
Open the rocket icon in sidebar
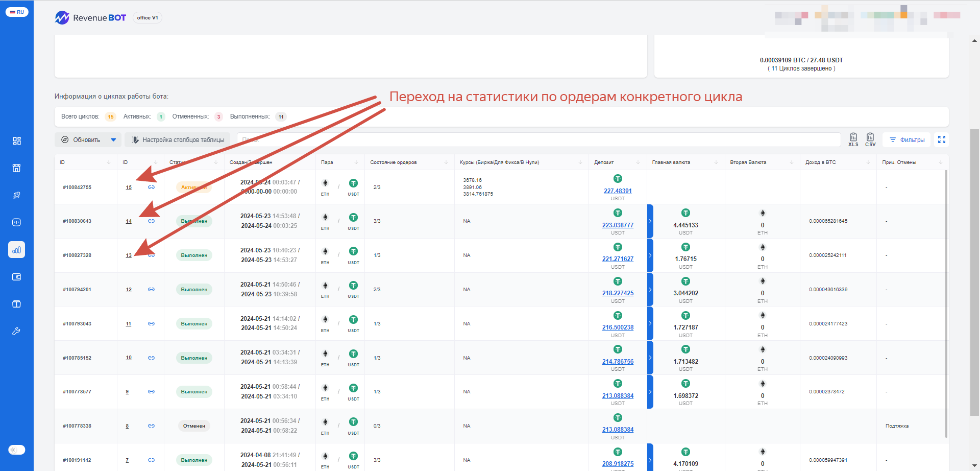17,195
